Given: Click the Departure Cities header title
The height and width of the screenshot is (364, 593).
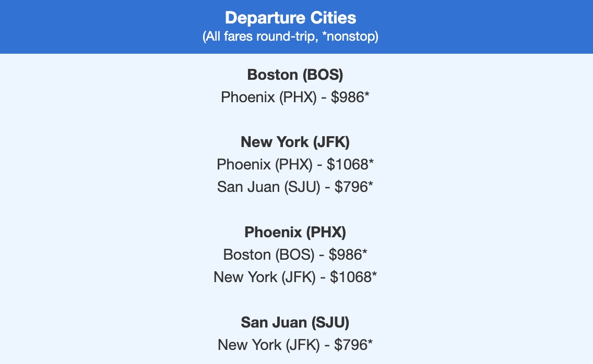Looking at the screenshot, I should coord(290,18).
